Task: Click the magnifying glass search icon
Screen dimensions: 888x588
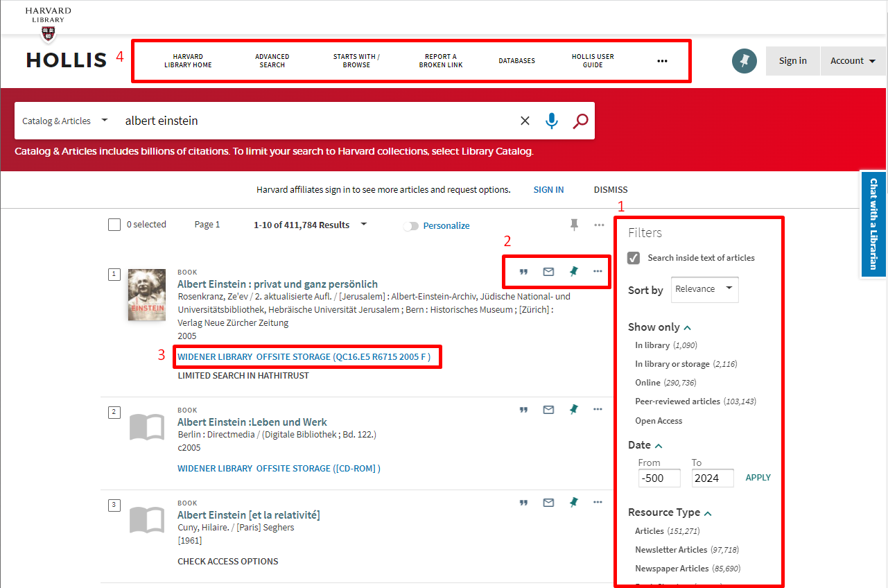Action: pos(580,121)
